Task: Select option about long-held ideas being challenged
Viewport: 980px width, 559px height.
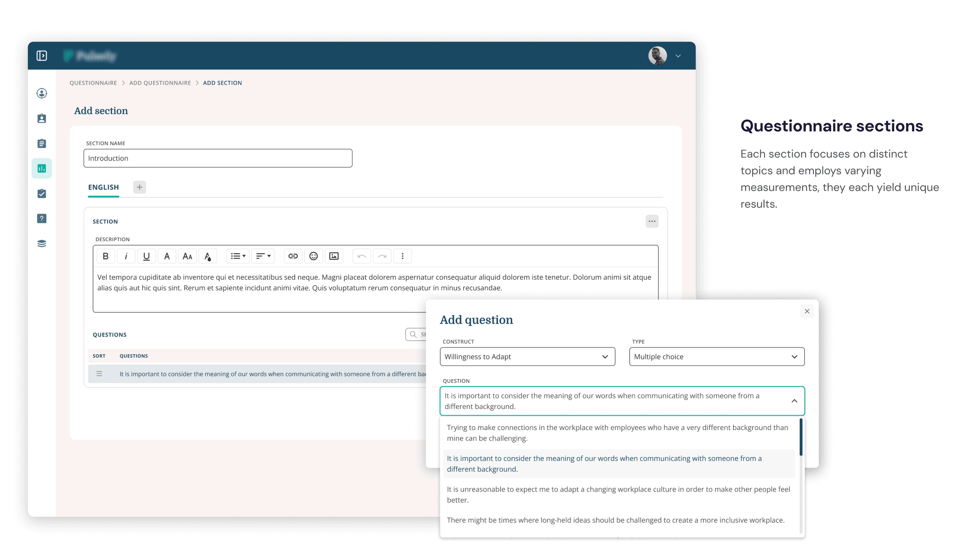Action: [x=615, y=520]
